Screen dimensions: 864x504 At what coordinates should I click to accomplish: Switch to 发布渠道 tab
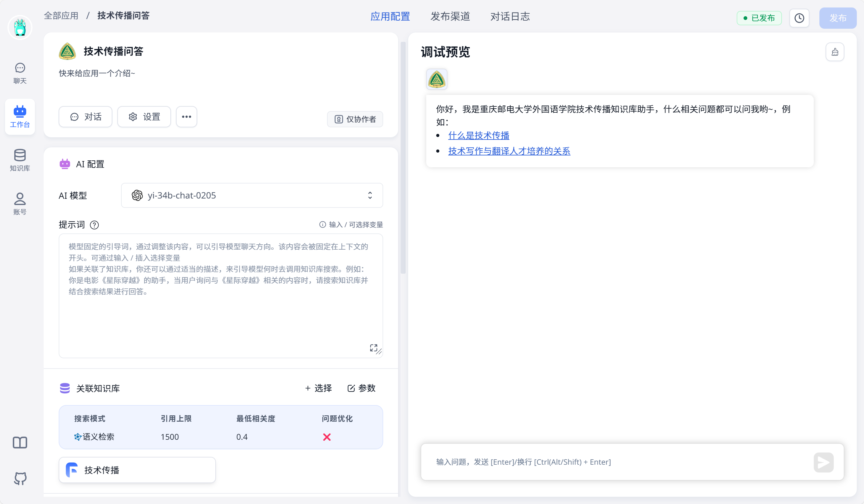pyautogui.click(x=450, y=17)
